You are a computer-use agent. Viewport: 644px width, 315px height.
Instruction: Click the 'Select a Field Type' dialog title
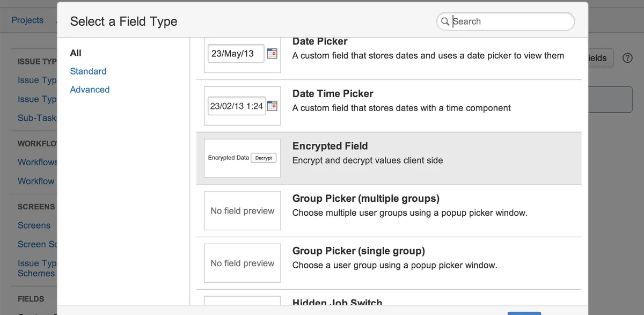(123, 21)
